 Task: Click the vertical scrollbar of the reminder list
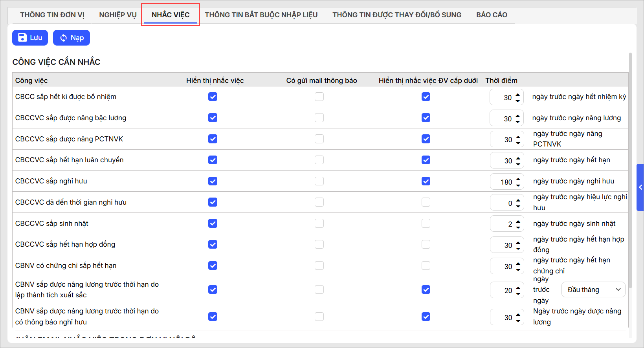(x=630, y=169)
